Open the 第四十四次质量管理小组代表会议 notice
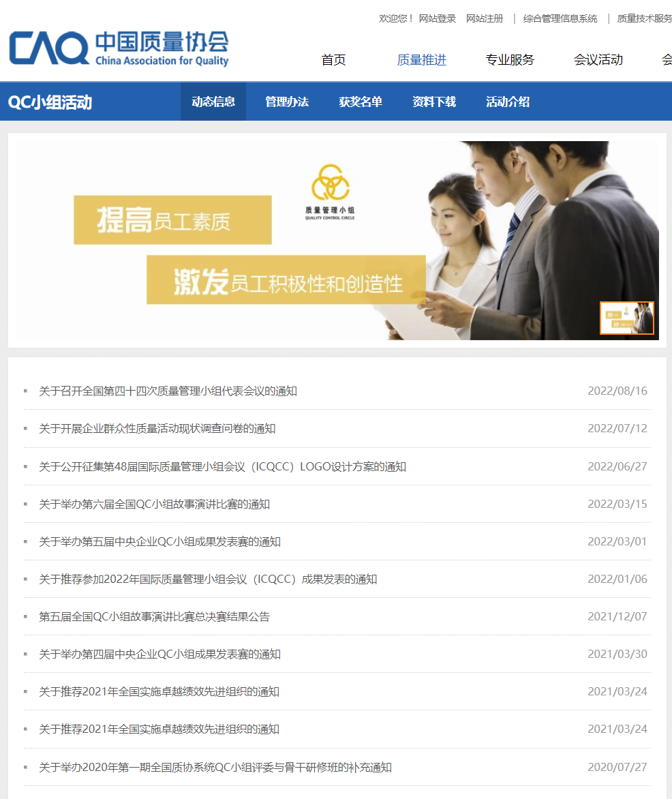The height and width of the screenshot is (799, 672). click(x=169, y=391)
